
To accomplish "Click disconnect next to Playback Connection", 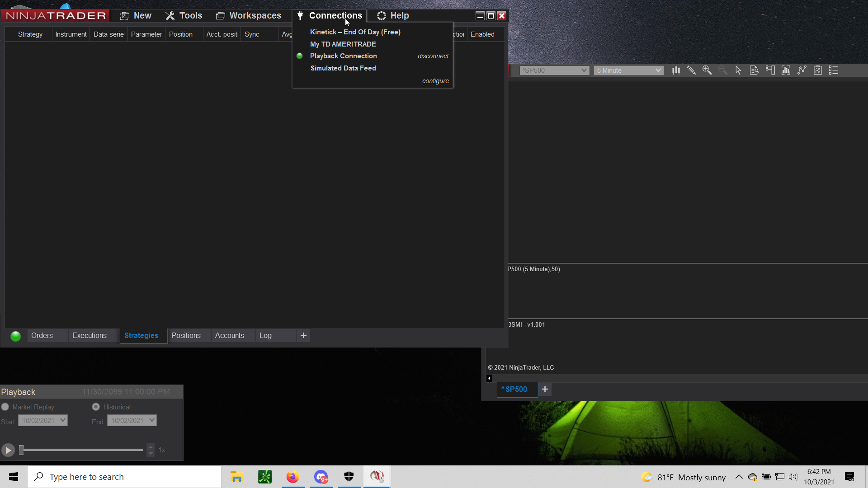I will click(x=433, y=56).
